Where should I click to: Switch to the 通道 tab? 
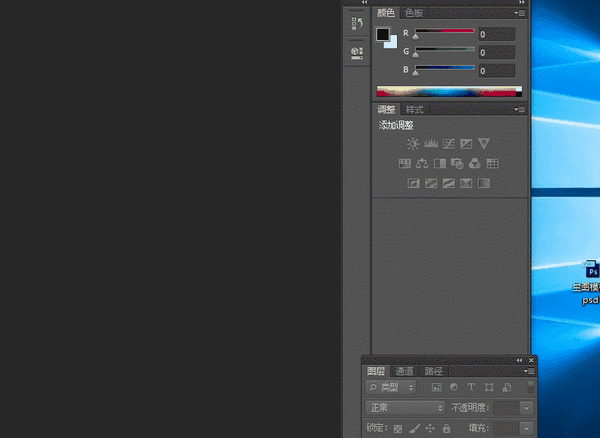pyautogui.click(x=404, y=371)
